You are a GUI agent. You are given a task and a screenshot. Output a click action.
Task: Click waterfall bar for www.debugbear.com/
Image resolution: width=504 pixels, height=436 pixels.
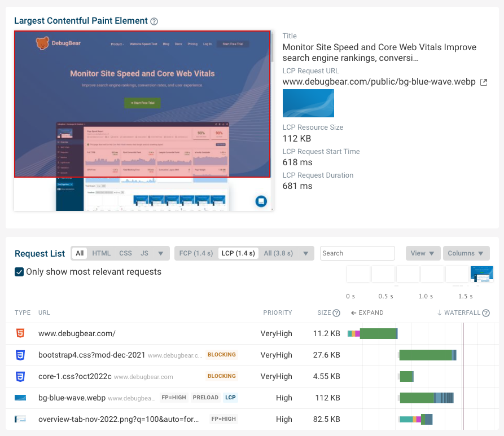(x=373, y=333)
